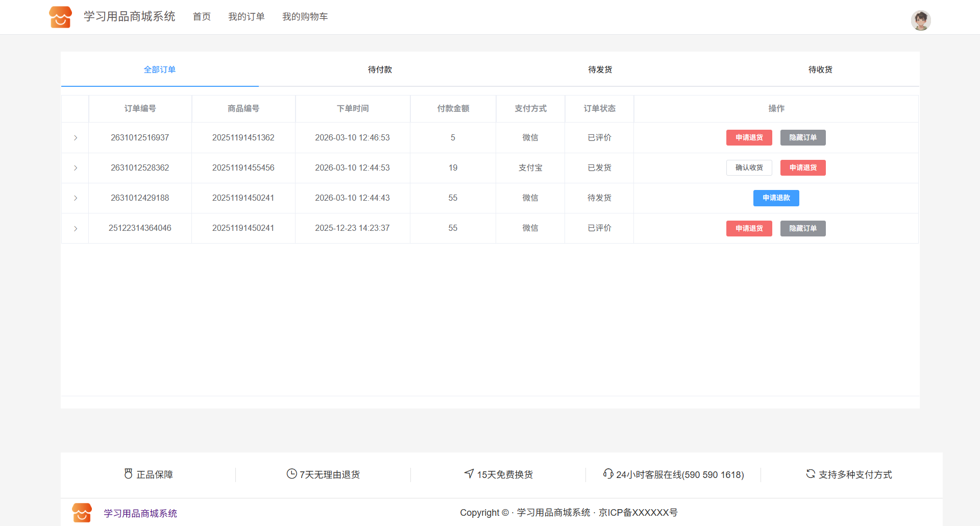Viewport: 980px width, 526px height.
Task: Expand order row 2631012528362
Action: [x=76, y=168]
